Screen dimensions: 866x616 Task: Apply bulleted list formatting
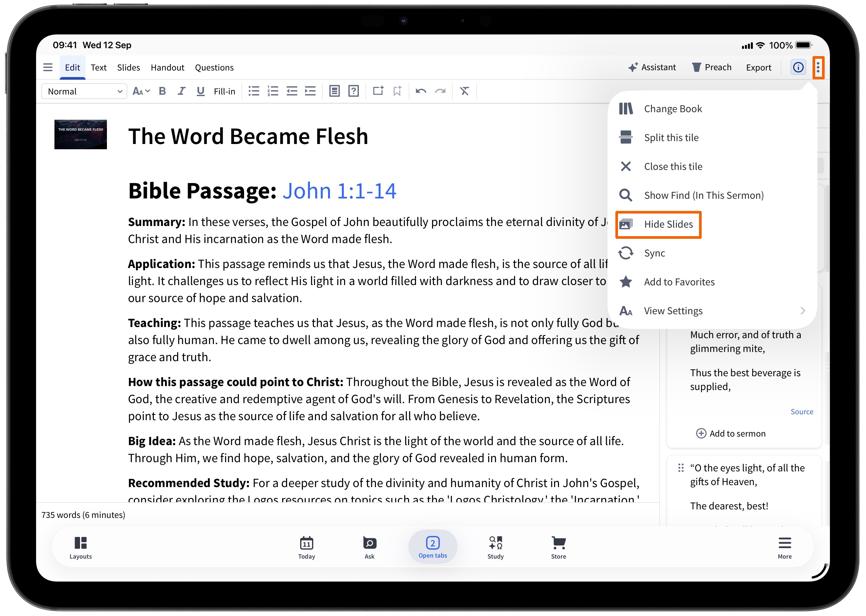pyautogui.click(x=254, y=92)
